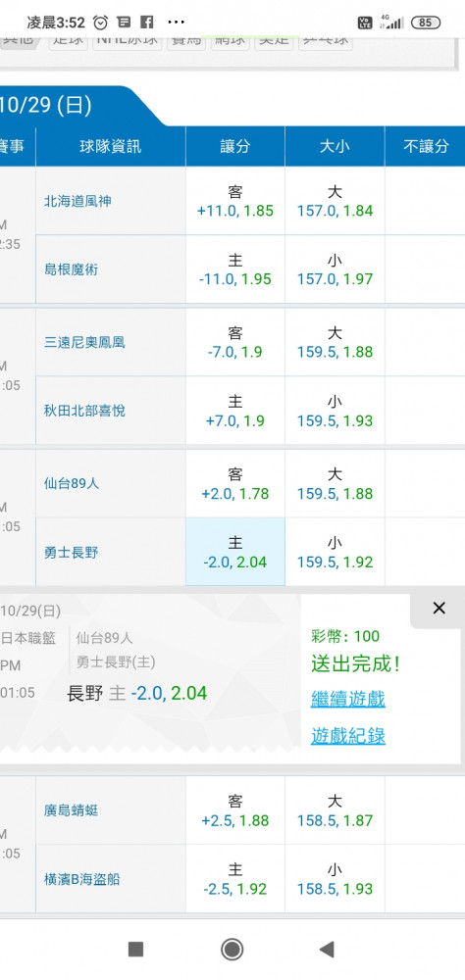Click the 繼續遊戲 link
The image size is (465, 980).
pyautogui.click(x=348, y=699)
